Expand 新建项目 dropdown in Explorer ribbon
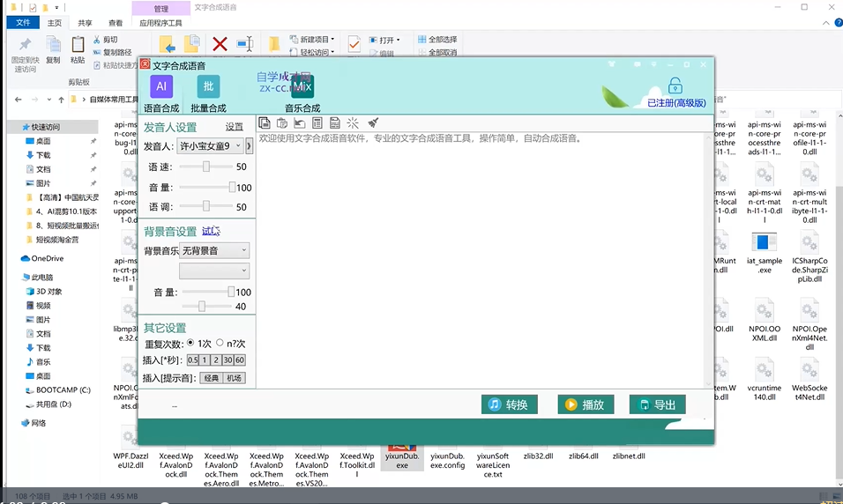The width and height of the screenshot is (843, 504). point(312,40)
